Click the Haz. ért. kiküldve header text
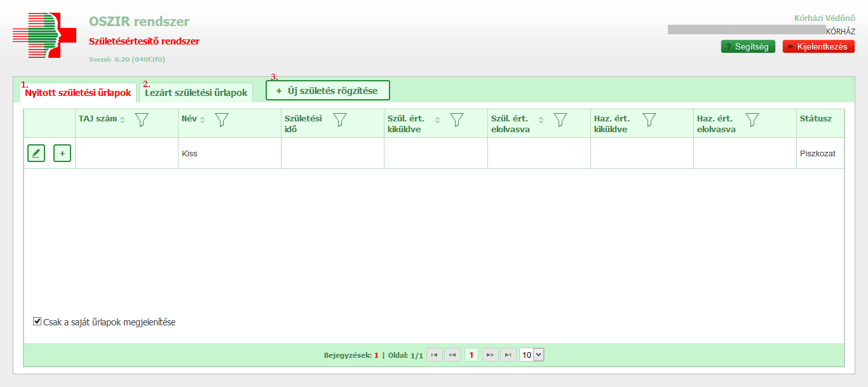868x387 pixels. 612,123
